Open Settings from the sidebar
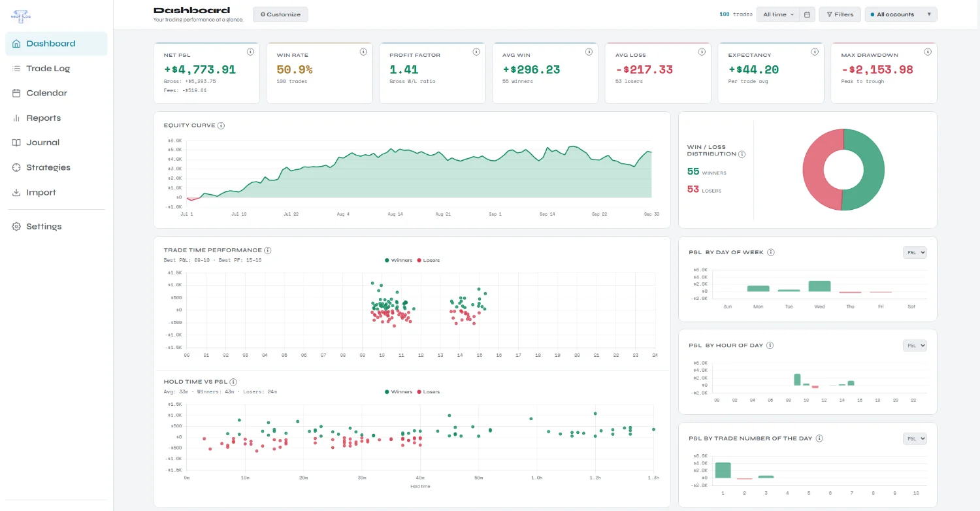Screen dimensions: 980x511 (56, 227)
